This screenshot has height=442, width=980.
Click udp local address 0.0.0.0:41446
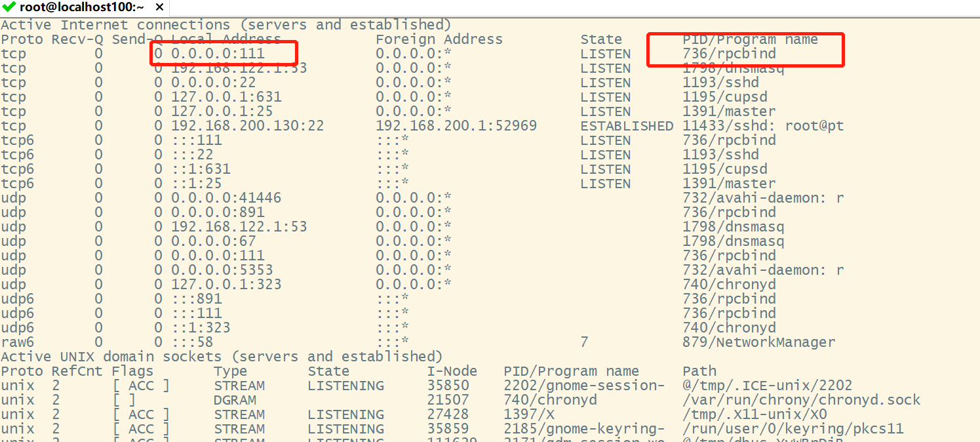[226, 198]
